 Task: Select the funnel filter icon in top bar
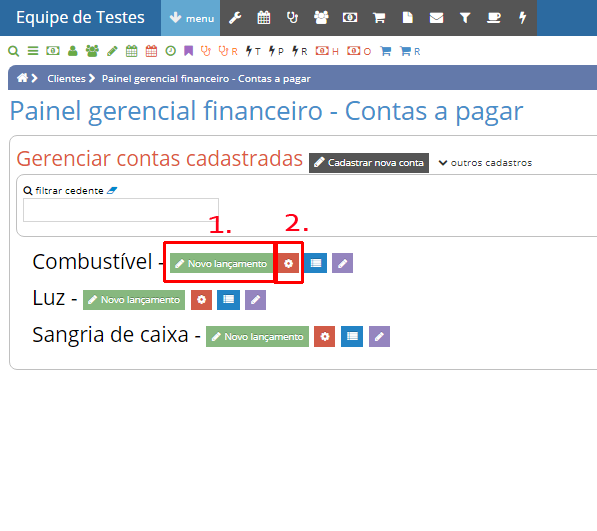[465, 18]
